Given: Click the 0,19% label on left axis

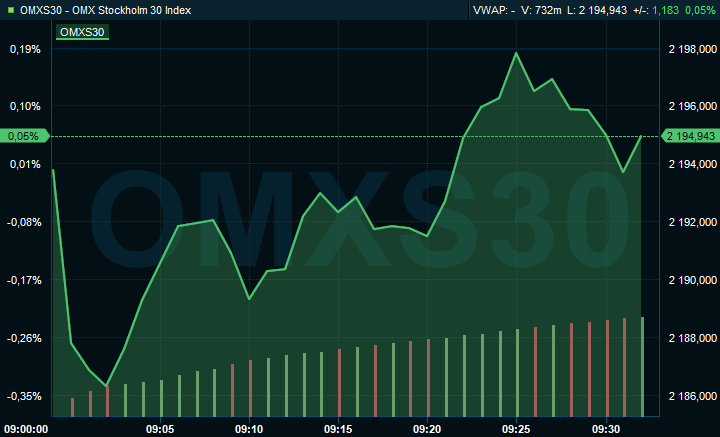Looking at the screenshot, I should coord(25,49).
